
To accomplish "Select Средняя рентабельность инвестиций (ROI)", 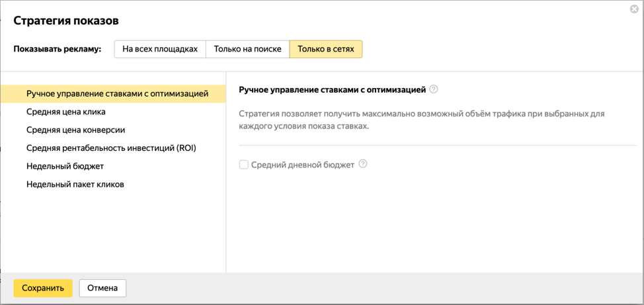I will pos(111,148).
